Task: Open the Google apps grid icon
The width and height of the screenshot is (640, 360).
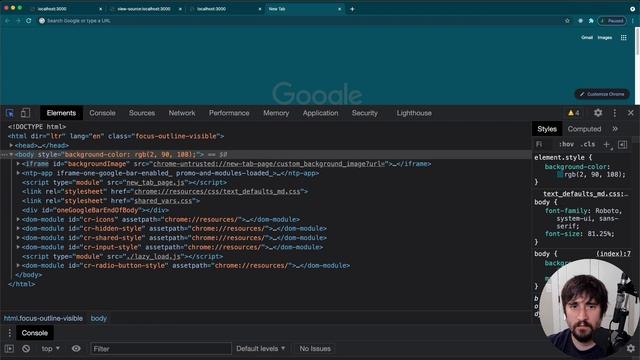Action: point(623,38)
